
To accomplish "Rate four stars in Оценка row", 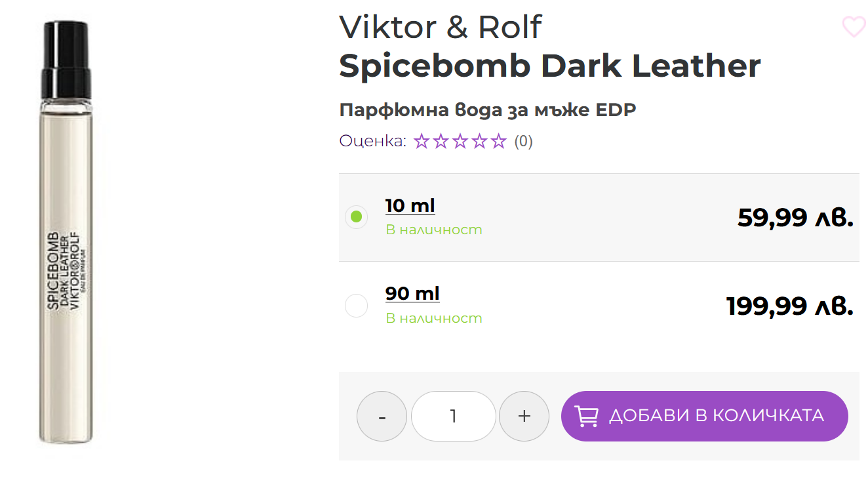I will 480,141.
